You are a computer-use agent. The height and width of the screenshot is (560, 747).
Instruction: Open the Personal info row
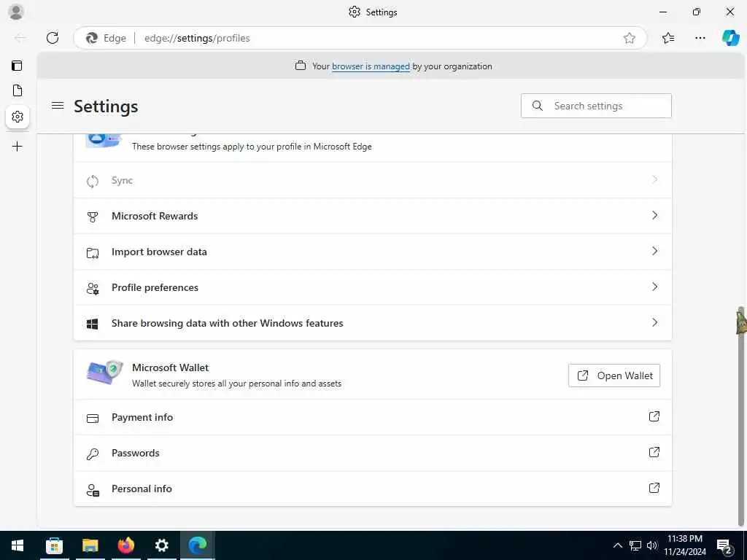coord(373,489)
